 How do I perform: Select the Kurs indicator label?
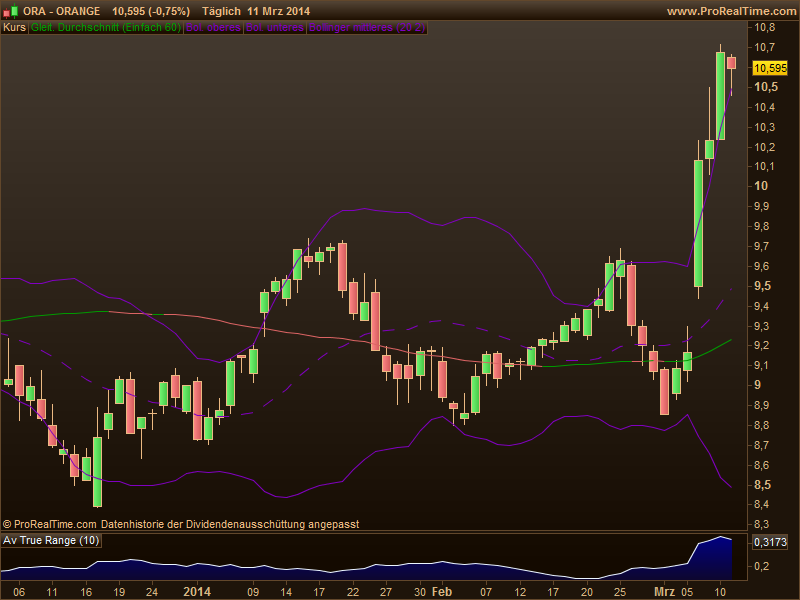pos(14,28)
